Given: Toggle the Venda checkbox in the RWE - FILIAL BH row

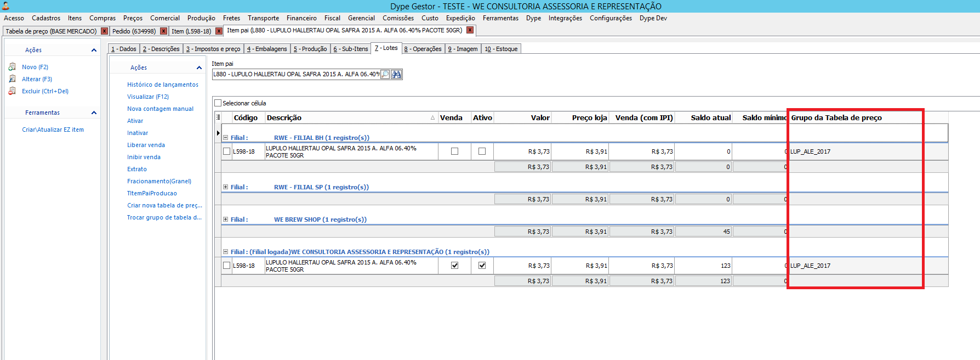Looking at the screenshot, I should click(454, 151).
